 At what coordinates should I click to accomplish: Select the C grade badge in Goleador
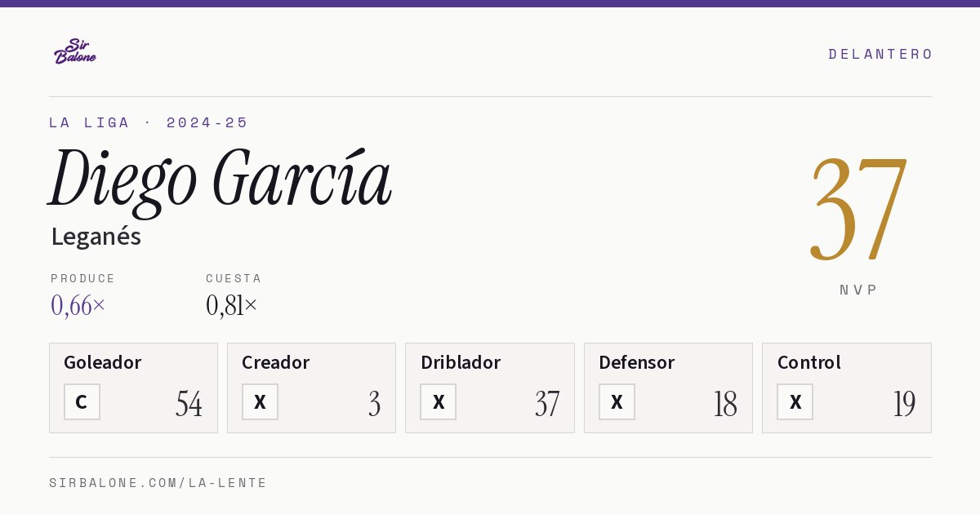click(82, 402)
